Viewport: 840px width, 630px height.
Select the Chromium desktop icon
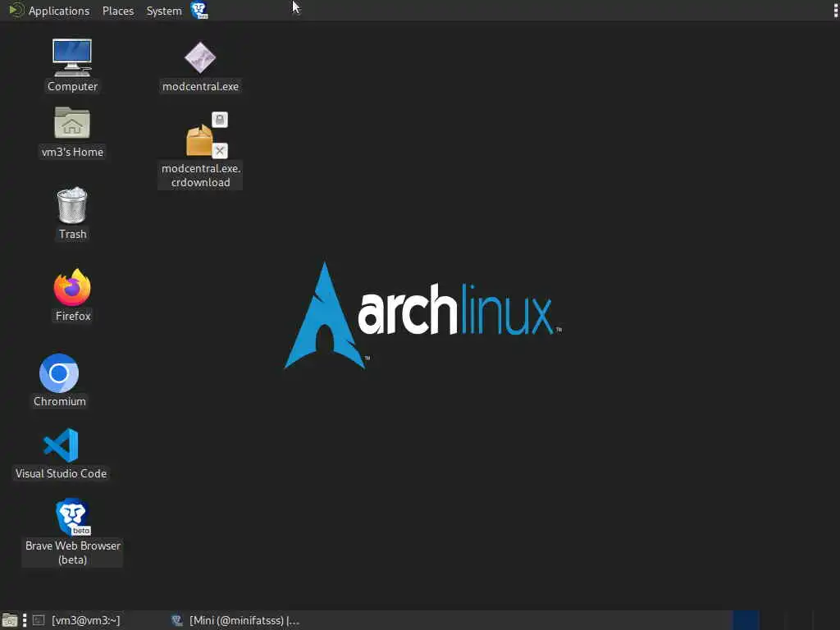point(59,373)
